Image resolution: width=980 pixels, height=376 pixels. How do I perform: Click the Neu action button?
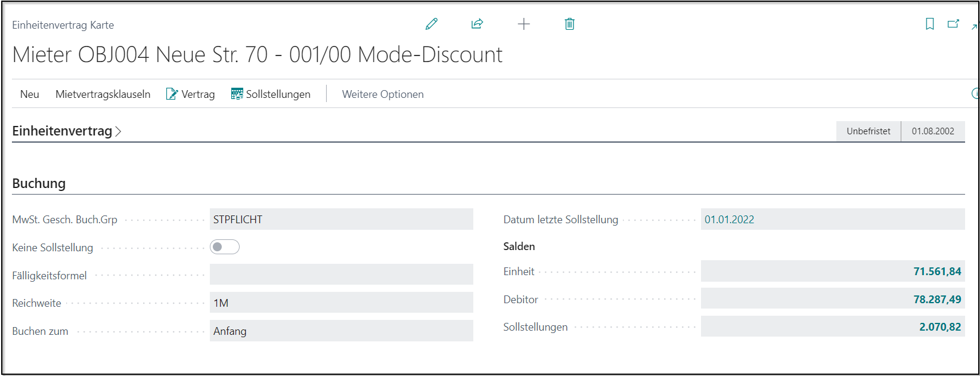pos(30,94)
